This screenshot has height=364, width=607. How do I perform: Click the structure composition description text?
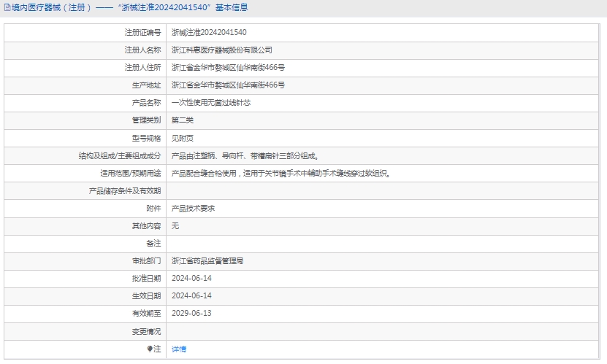coord(245,155)
